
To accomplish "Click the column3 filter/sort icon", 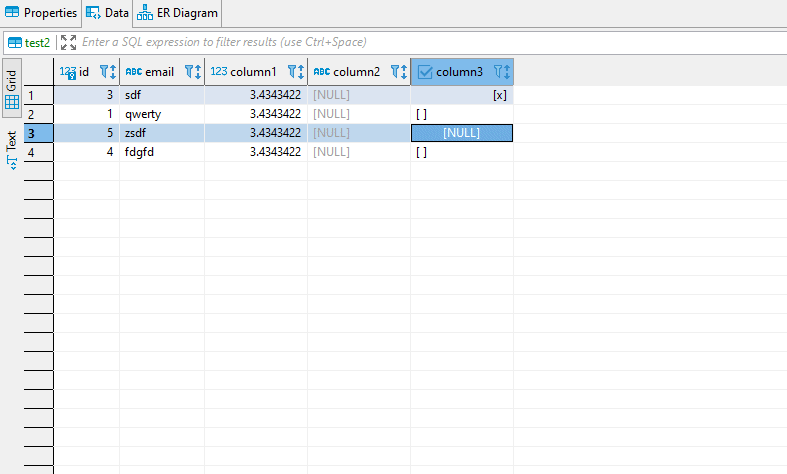I will point(501,72).
